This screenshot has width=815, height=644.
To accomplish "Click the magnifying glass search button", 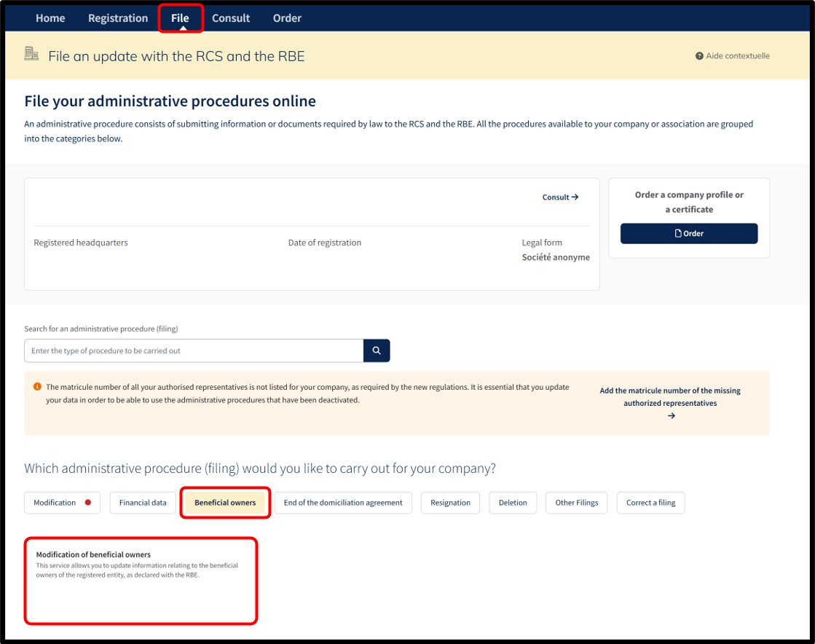I will click(377, 351).
